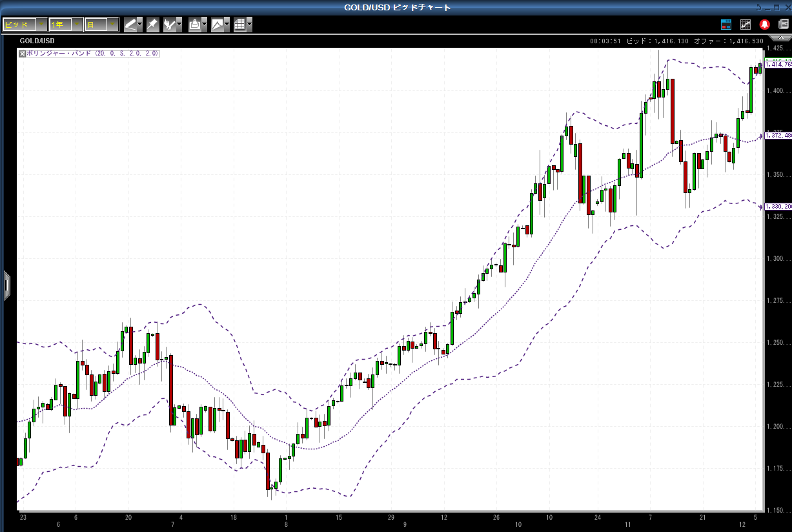Remove the ボリンジャー・バンド indicator with X box
Image resolution: width=792 pixels, height=532 pixels.
(x=22, y=54)
